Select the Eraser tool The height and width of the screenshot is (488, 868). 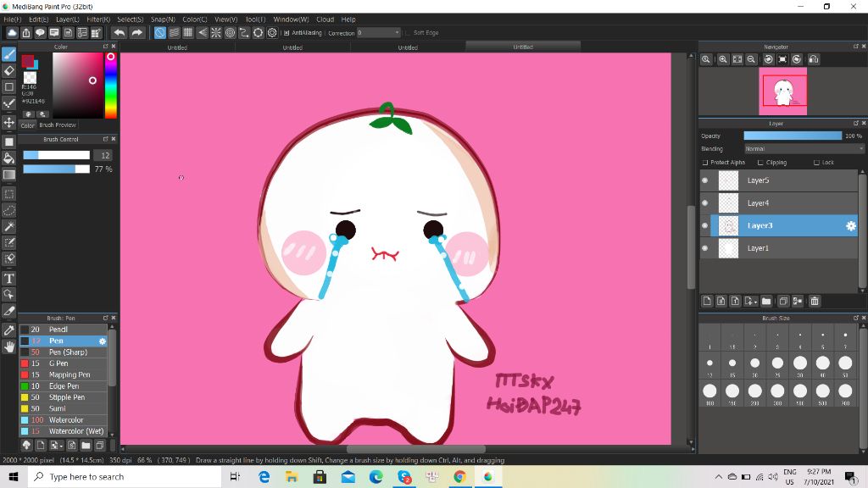(9, 70)
